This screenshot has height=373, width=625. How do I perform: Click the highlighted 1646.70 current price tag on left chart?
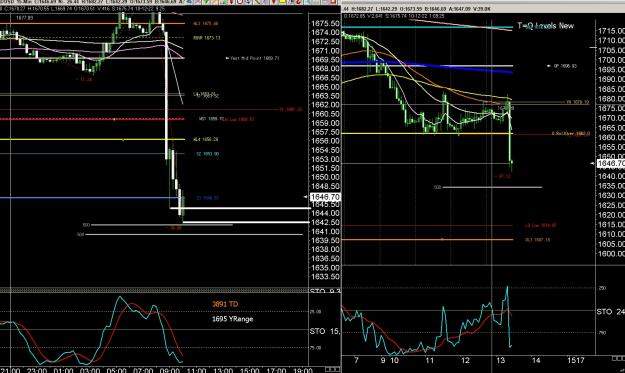tap(325, 197)
